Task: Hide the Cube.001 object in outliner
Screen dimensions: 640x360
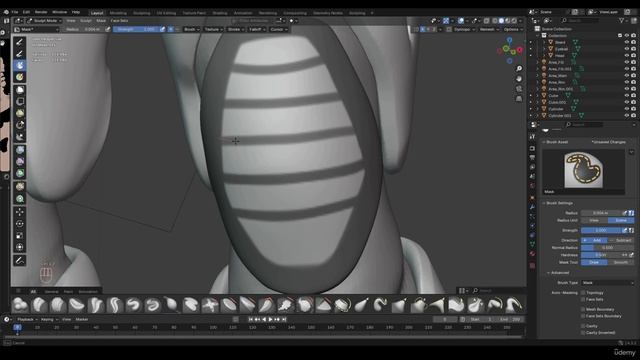Action: 627,102
